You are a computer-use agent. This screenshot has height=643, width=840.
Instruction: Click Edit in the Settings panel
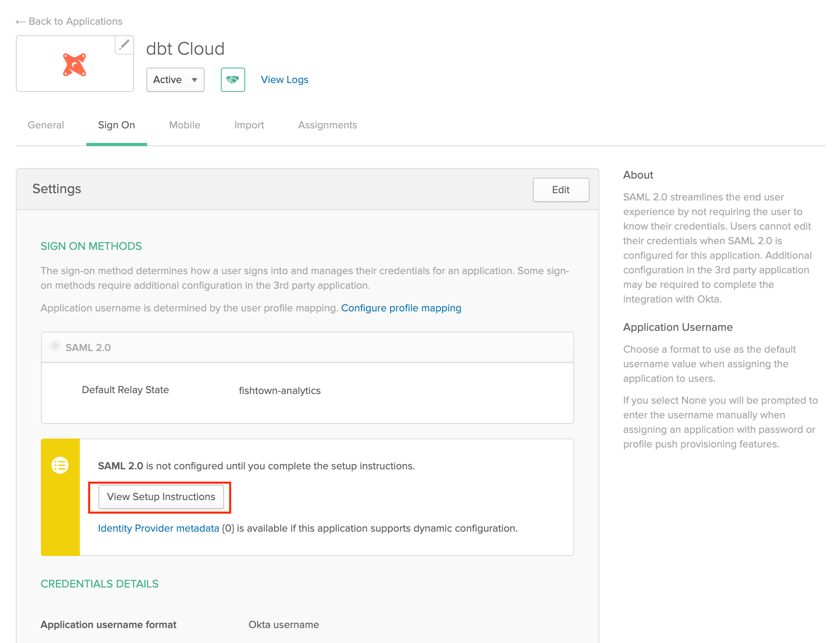[560, 189]
